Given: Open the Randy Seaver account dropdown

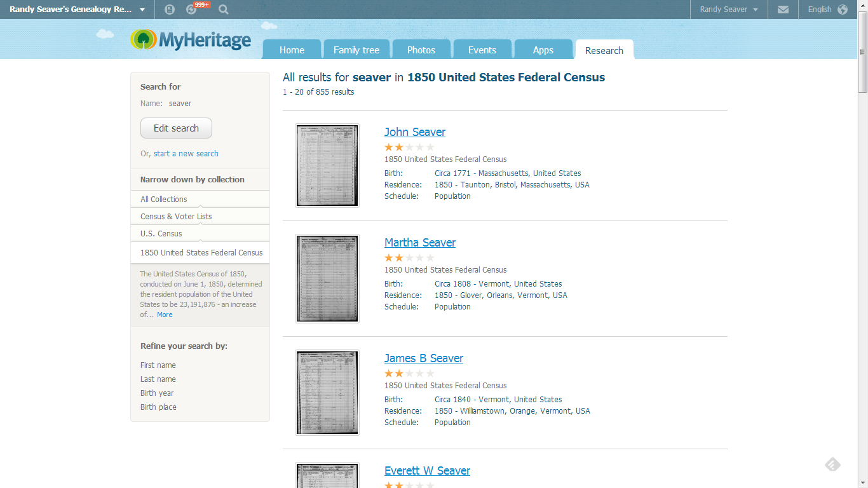Looking at the screenshot, I should pyautogui.click(x=728, y=10).
